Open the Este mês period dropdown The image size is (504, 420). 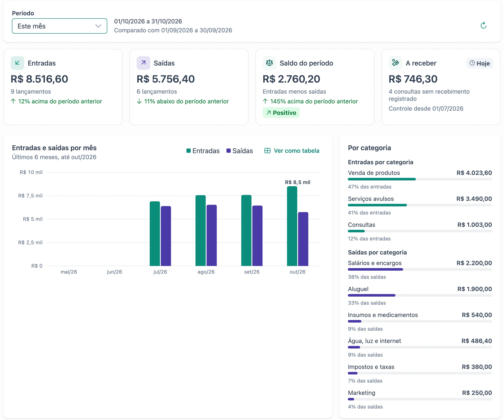(60, 26)
